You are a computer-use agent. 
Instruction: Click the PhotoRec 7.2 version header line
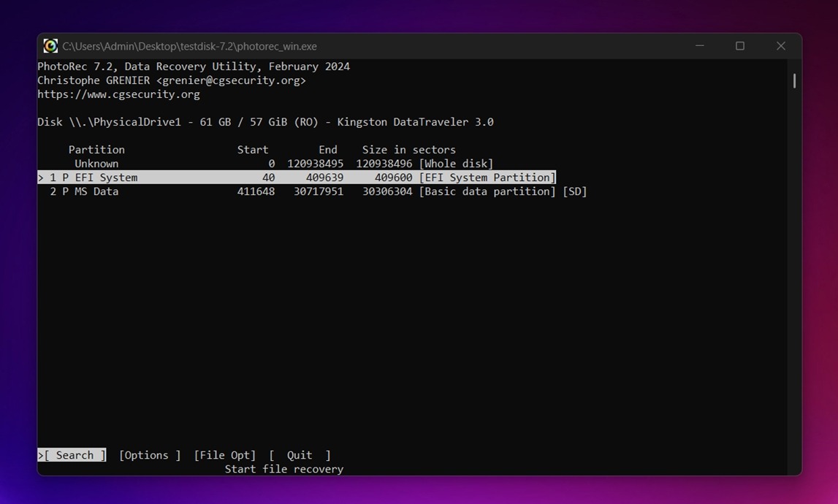pos(194,66)
